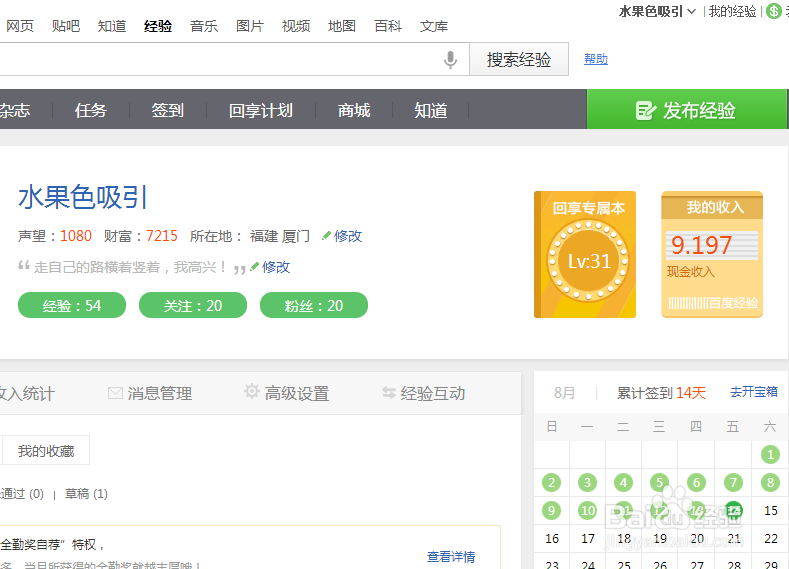Open the 百科 navigation link
The height and width of the screenshot is (569, 789).
[388, 26]
